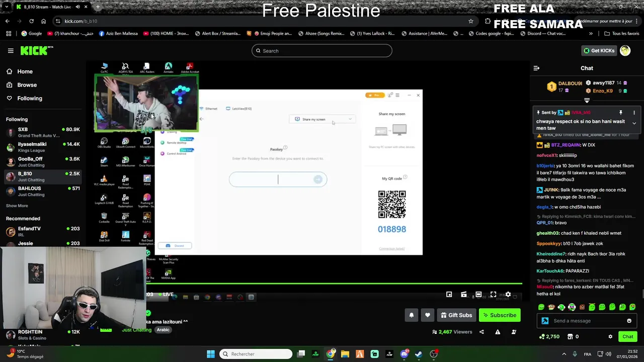Enter fullscreen on the video player

(493, 295)
